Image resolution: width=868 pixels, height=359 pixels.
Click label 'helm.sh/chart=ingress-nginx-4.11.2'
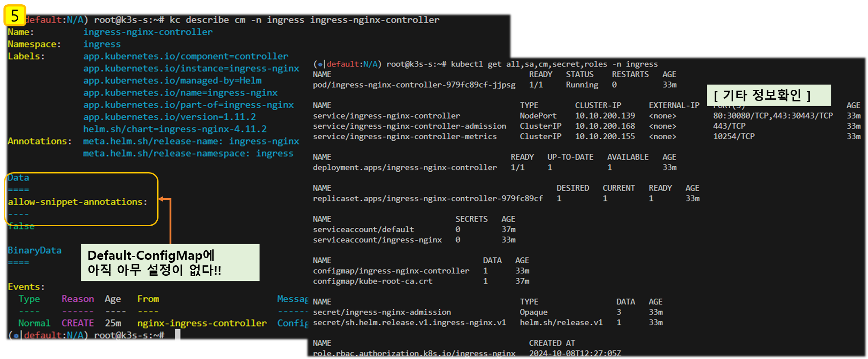(175, 129)
